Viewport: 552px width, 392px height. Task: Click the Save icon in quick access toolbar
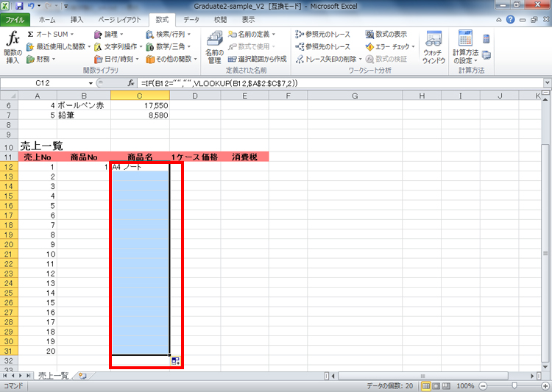click(x=19, y=6)
